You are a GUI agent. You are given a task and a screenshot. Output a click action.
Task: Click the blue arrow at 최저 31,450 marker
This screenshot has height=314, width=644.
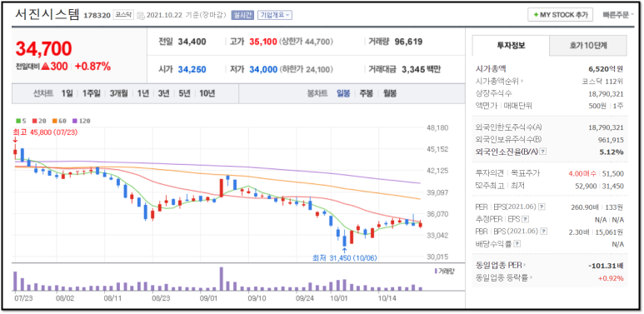pyautogui.click(x=344, y=251)
